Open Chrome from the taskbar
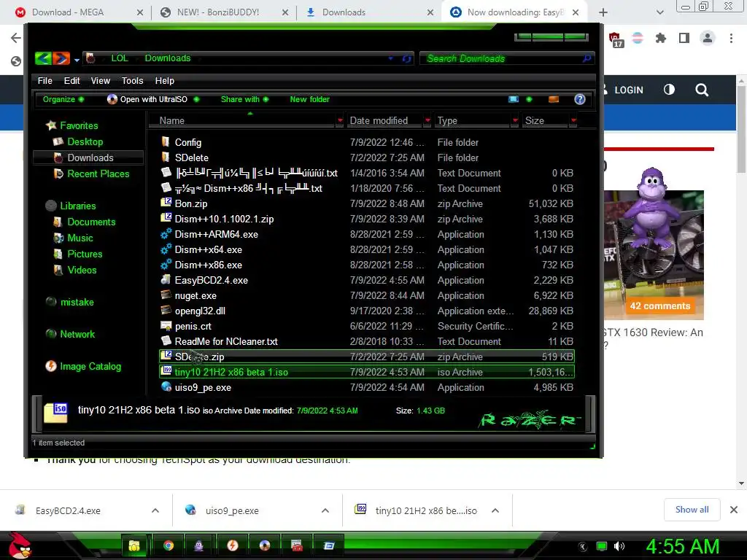This screenshot has height=560, width=747. 169,545
